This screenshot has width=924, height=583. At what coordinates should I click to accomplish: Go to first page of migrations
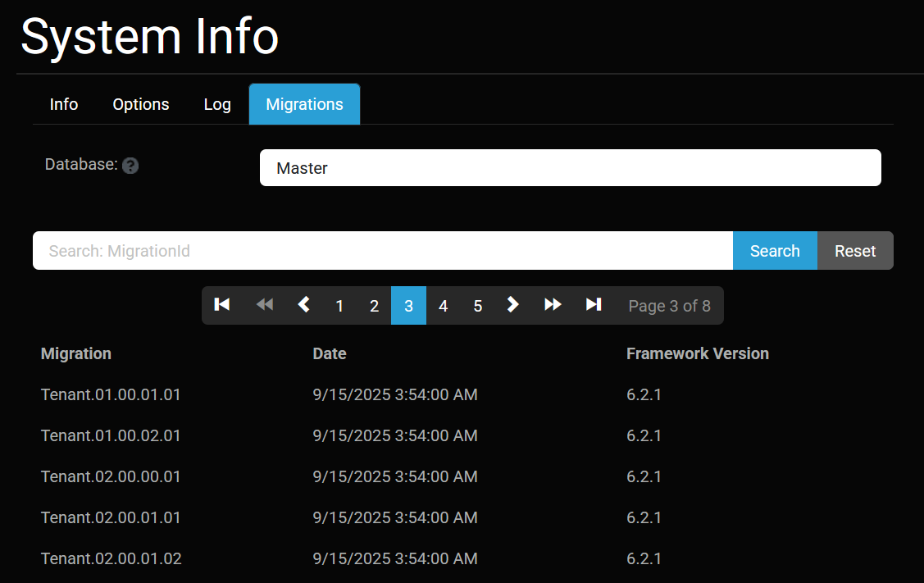(221, 305)
